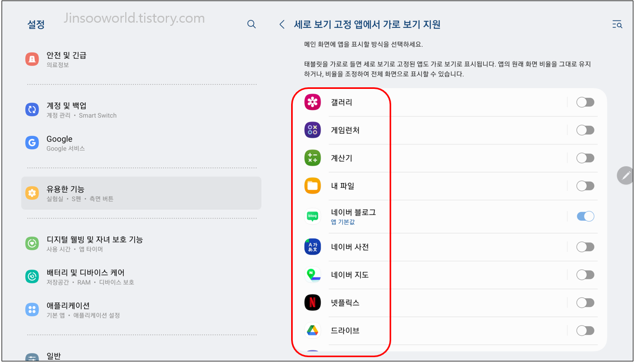Click the 넷플릭스 N app icon

(313, 302)
